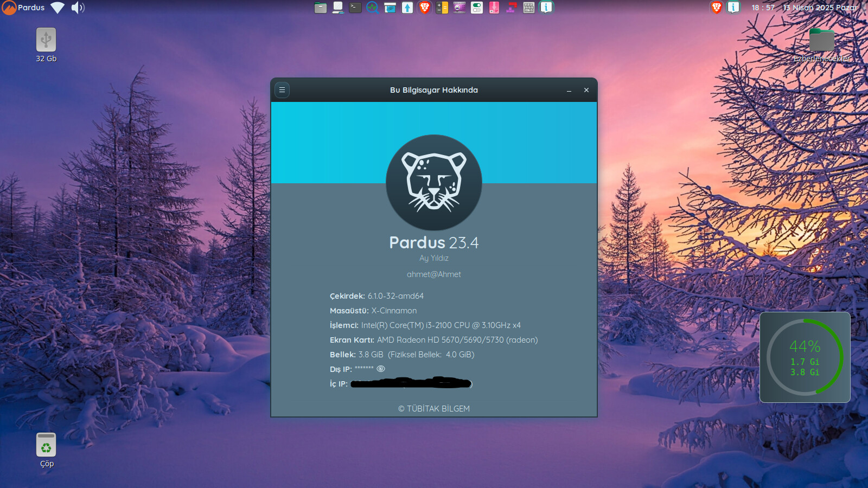This screenshot has width=868, height=488.
Task: Open the file manager from the panel
Action: tap(321, 8)
